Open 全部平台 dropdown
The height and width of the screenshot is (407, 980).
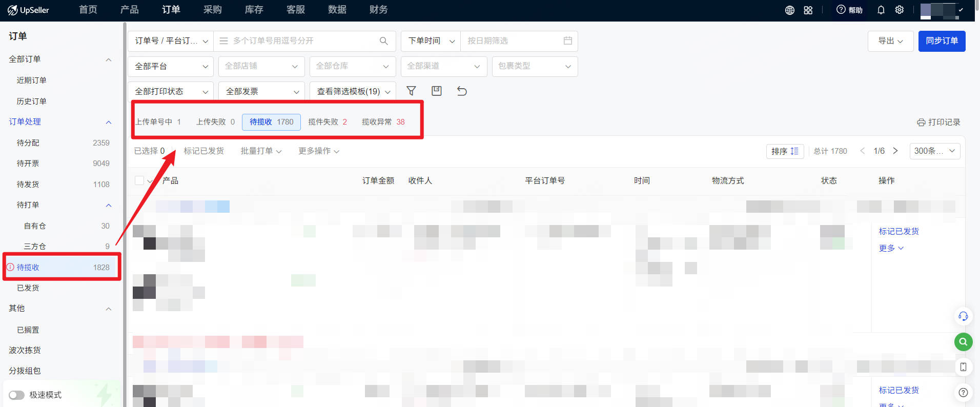[171, 66]
